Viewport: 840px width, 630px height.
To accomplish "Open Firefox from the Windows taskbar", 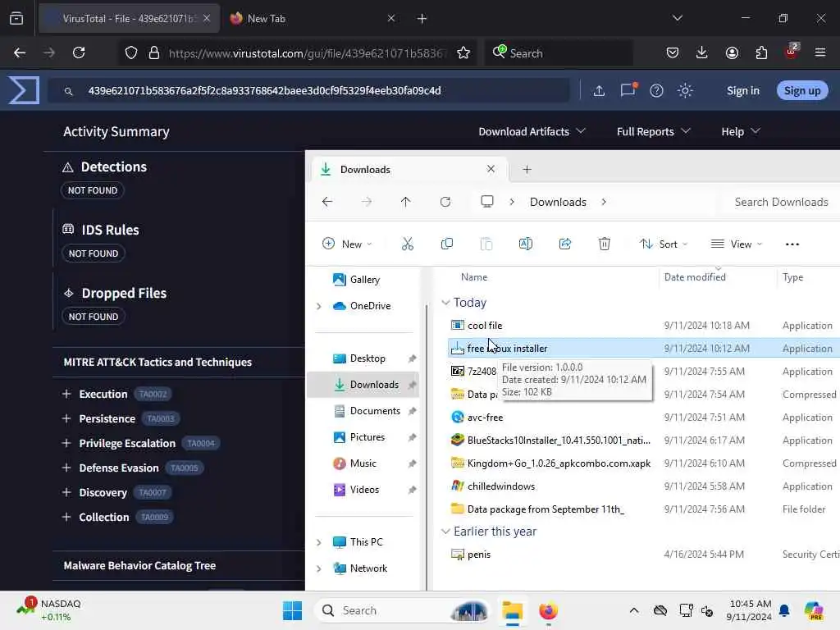I will click(548, 610).
